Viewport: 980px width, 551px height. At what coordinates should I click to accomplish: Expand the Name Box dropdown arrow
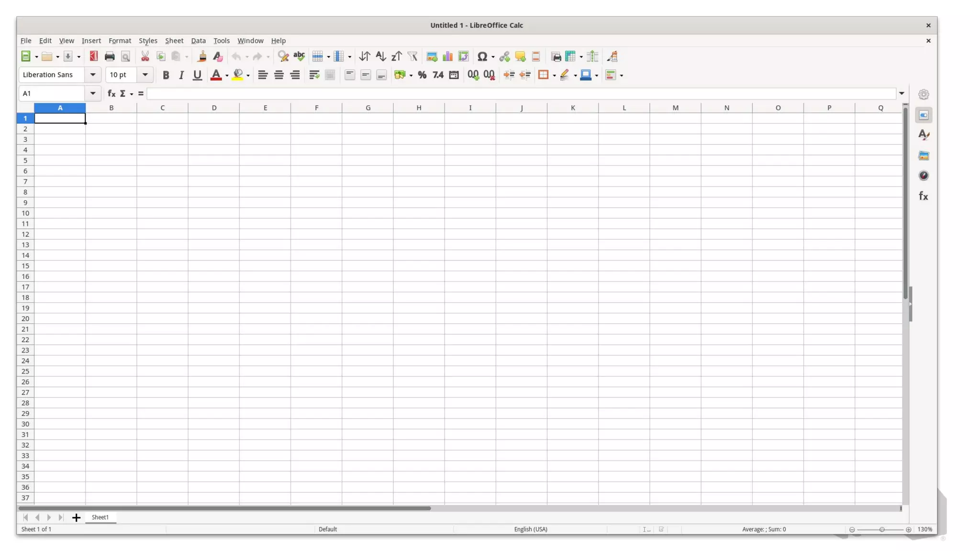(93, 93)
